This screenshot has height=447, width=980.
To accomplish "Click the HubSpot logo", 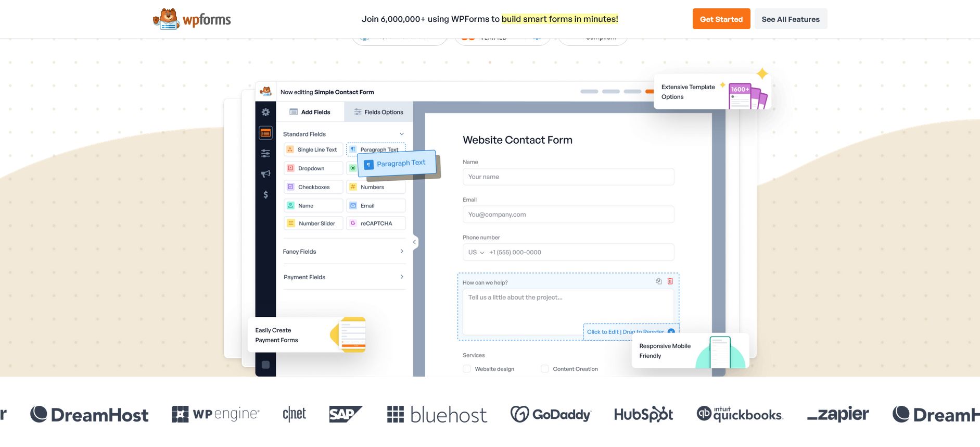I will click(x=644, y=414).
